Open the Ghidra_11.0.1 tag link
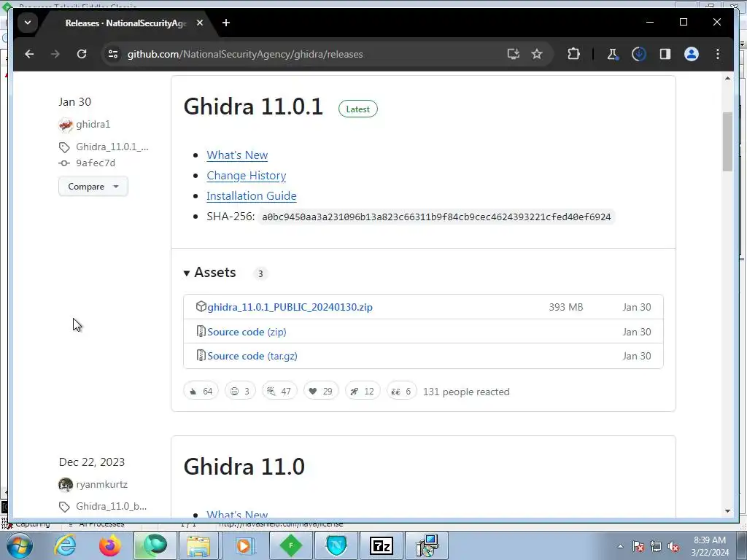Screen dimensions: 747x560 point(112,147)
